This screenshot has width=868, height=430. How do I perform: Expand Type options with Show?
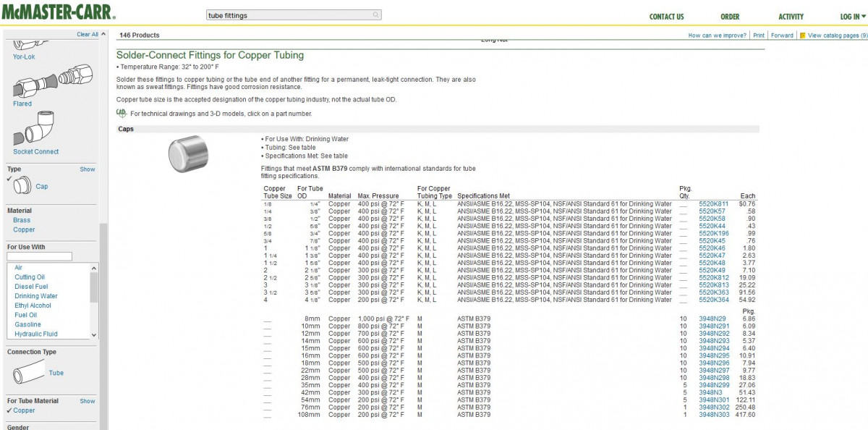(87, 169)
